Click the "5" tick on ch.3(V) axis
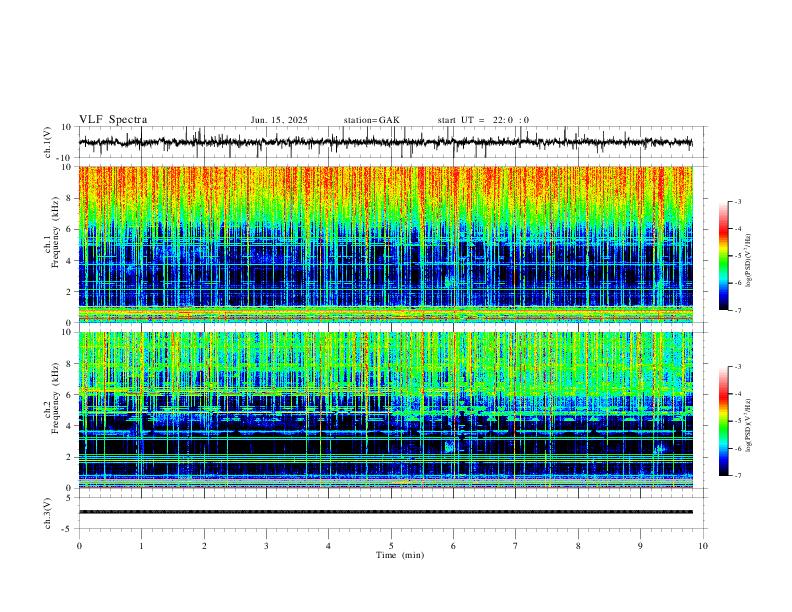 (70, 498)
